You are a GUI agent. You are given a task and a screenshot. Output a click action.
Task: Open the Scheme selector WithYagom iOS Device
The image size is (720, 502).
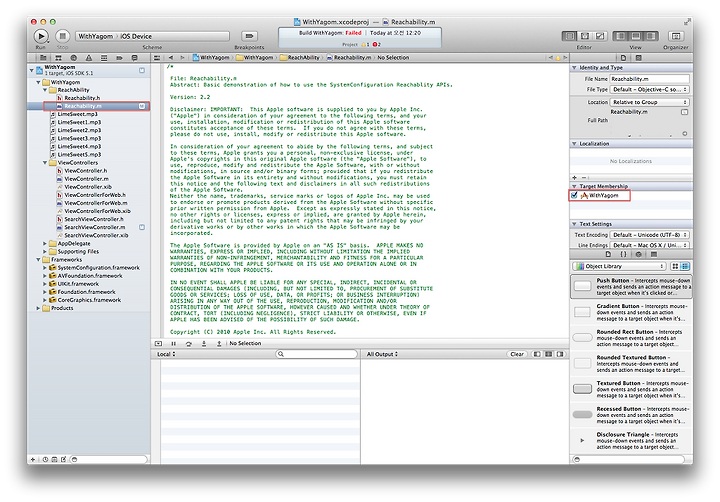152,36
